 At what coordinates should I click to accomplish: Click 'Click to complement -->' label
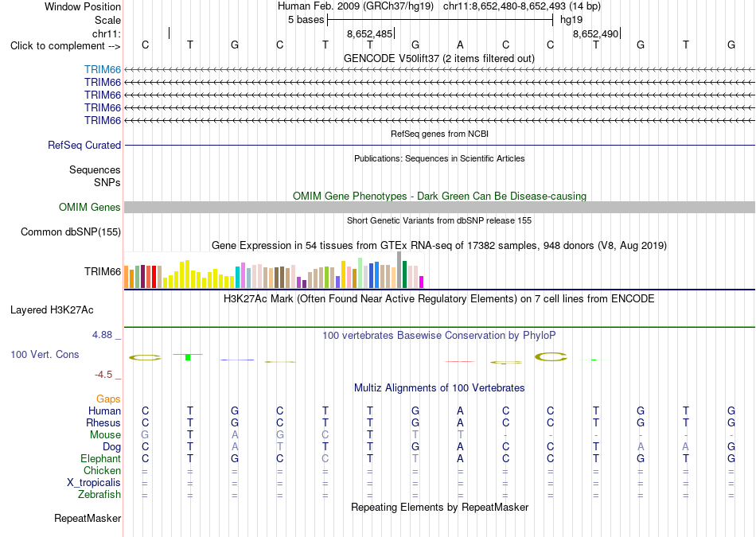65,46
